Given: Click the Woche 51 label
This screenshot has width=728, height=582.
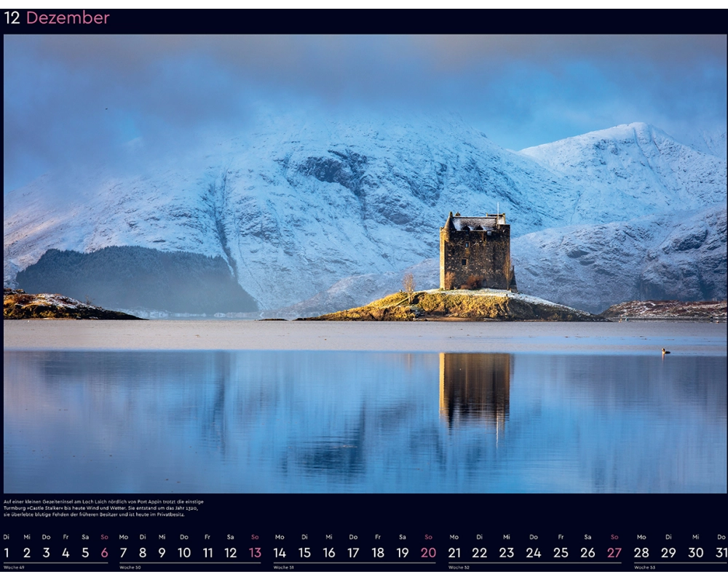Looking at the screenshot, I should coord(284,567).
